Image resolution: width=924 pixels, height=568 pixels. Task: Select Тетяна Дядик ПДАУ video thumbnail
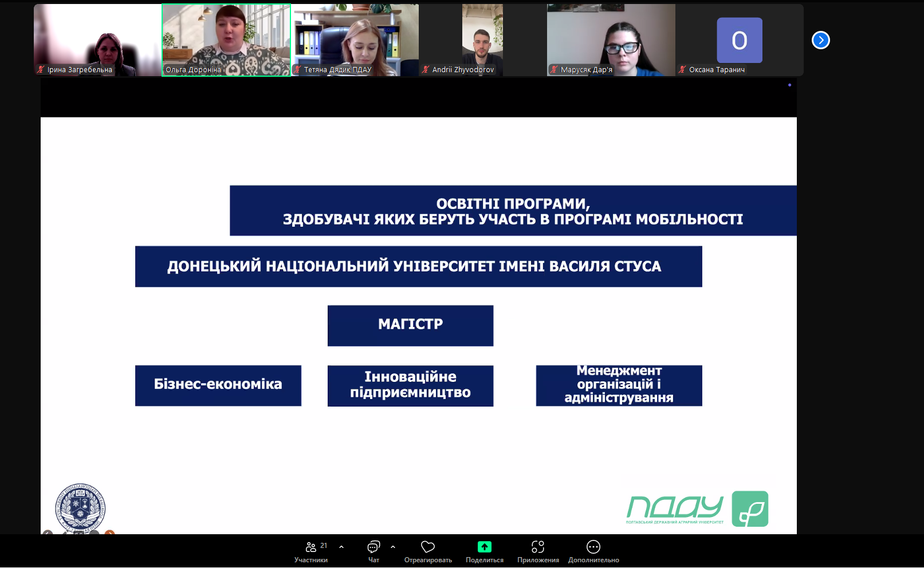point(355,40)
